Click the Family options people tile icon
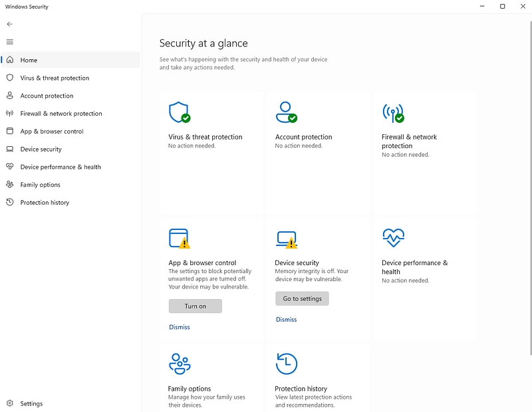 coord(180,364)
